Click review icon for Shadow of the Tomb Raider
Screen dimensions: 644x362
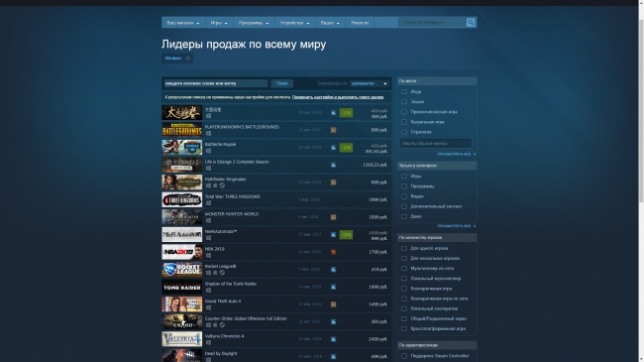tap(333, 287)
